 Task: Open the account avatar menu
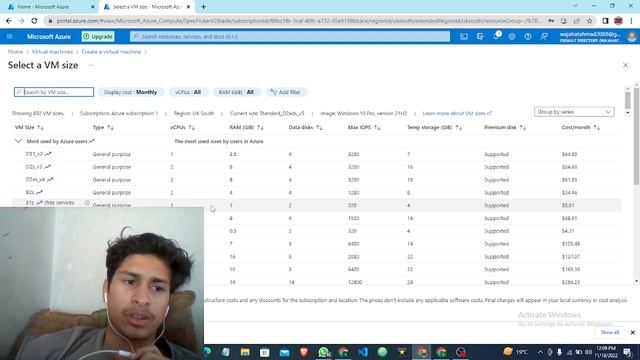click(632, 36)
